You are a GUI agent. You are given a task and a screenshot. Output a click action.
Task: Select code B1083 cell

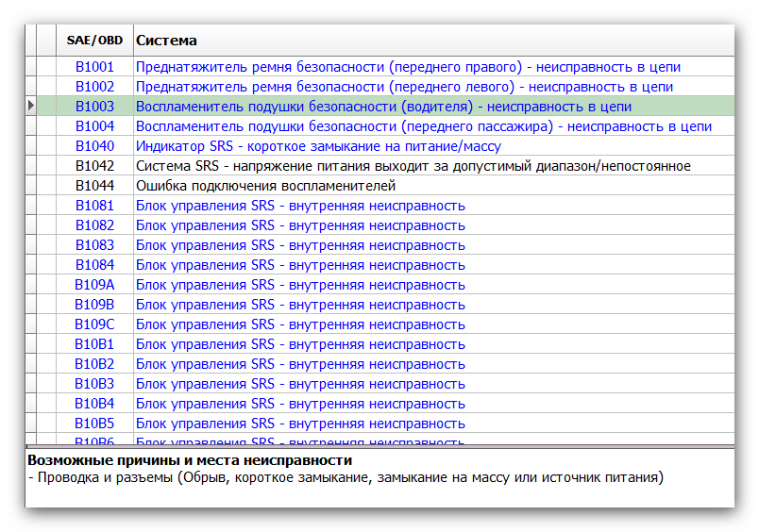pyautogui.click(x=94, y=245)
